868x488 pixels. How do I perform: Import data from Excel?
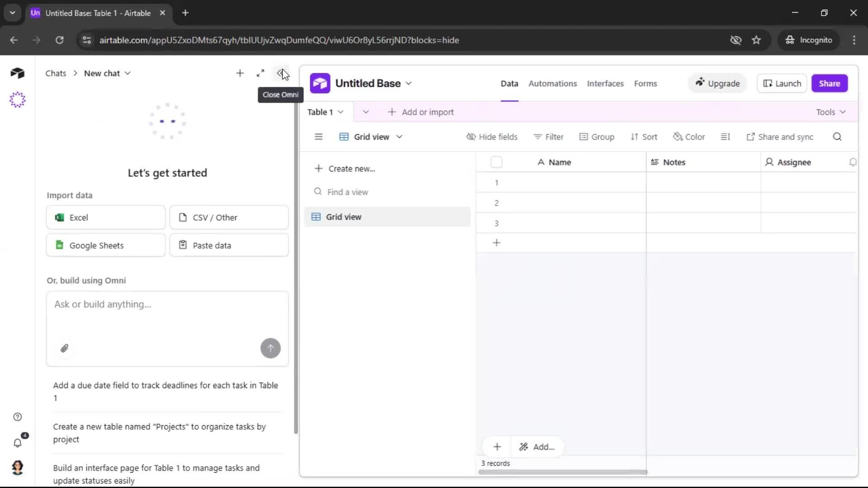pos(106,218)
